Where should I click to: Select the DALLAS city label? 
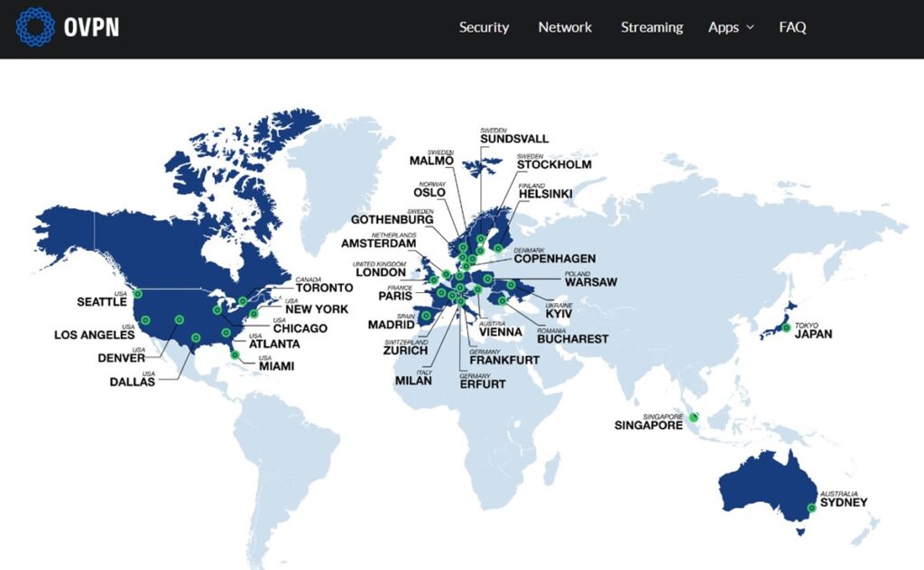click(132, 382)
